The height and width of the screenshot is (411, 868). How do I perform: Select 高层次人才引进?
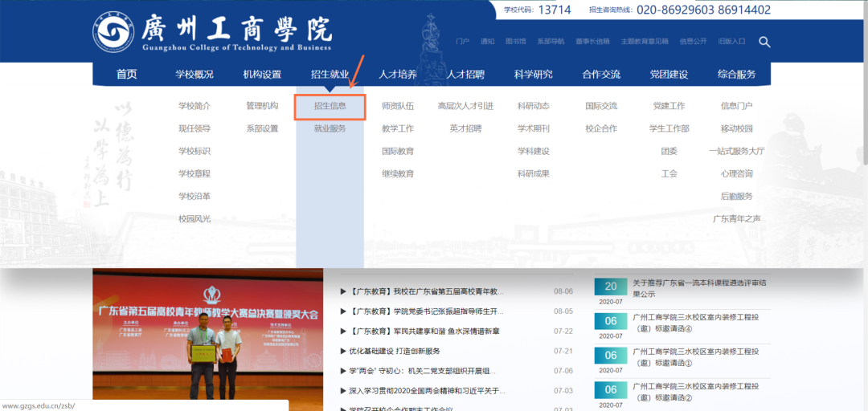(465, 106)
